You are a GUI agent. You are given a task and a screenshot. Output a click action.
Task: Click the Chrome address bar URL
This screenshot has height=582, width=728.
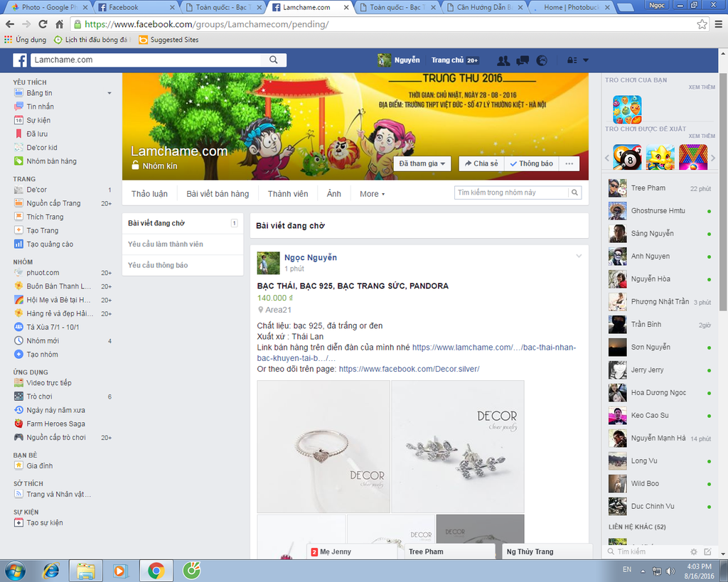click(x=385, y=24)
